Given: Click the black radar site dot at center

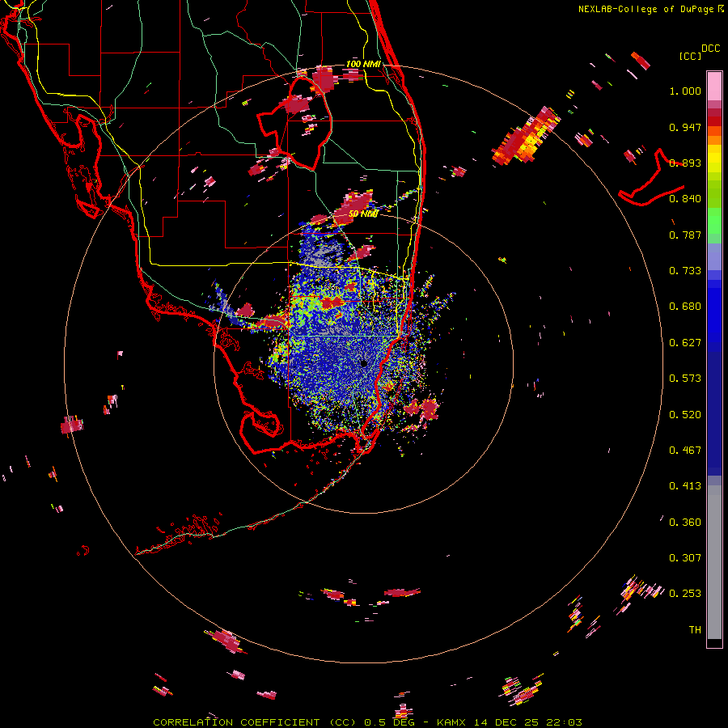Looking at the screenshot, I should pyautogui.click(x=364, y=363).
